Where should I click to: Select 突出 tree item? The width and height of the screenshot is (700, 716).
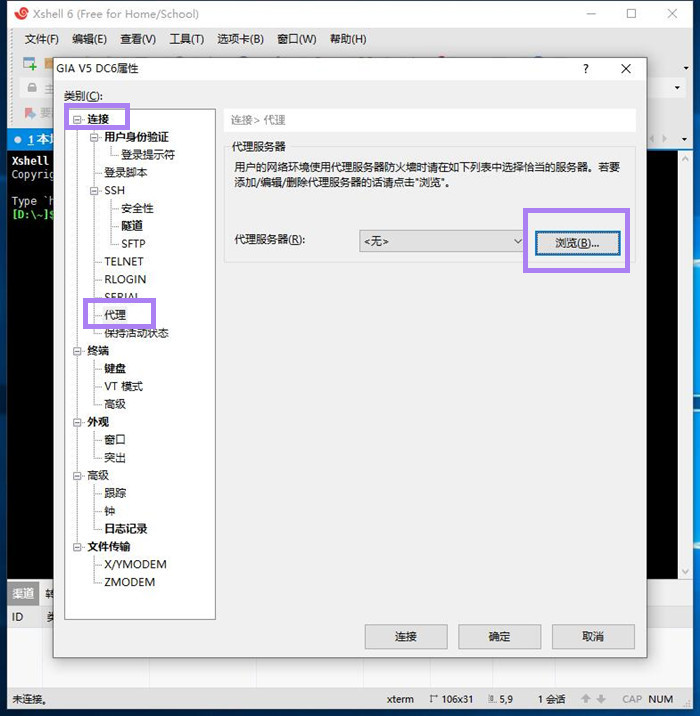(115, 458)
